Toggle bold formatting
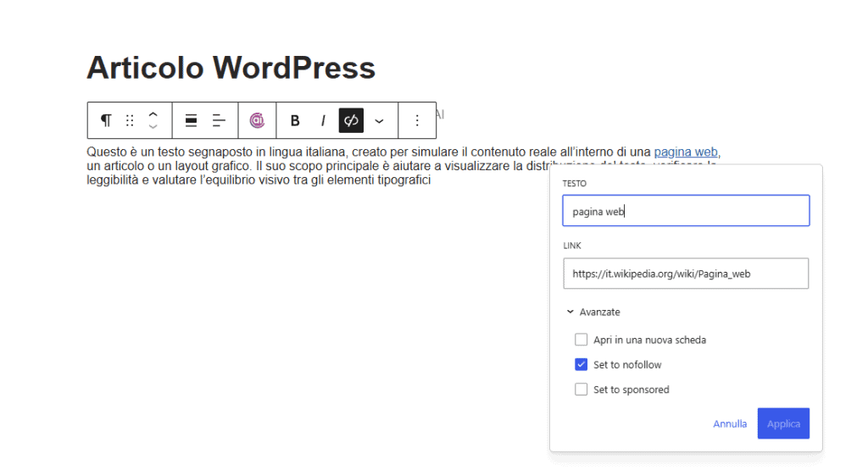This screenshot has height=470, width=868. pyautogui.click(x=295, y=120)
